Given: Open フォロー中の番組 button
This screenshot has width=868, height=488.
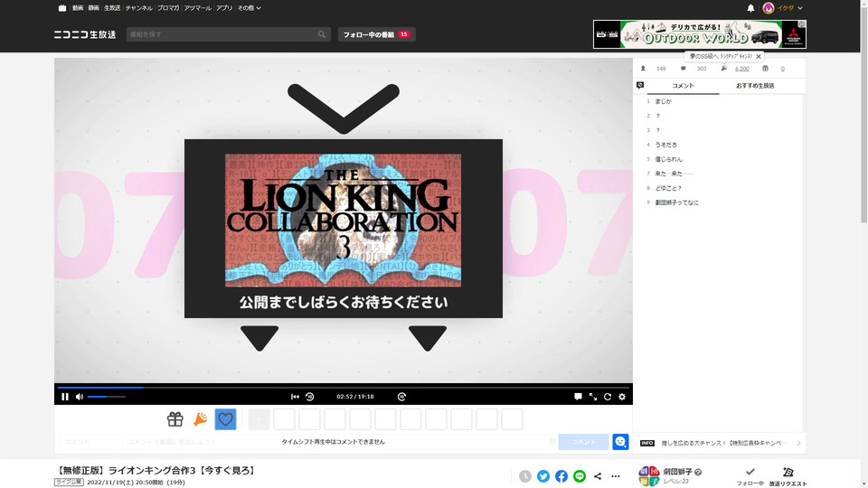Looking at the screenshot, I should 376,34.
